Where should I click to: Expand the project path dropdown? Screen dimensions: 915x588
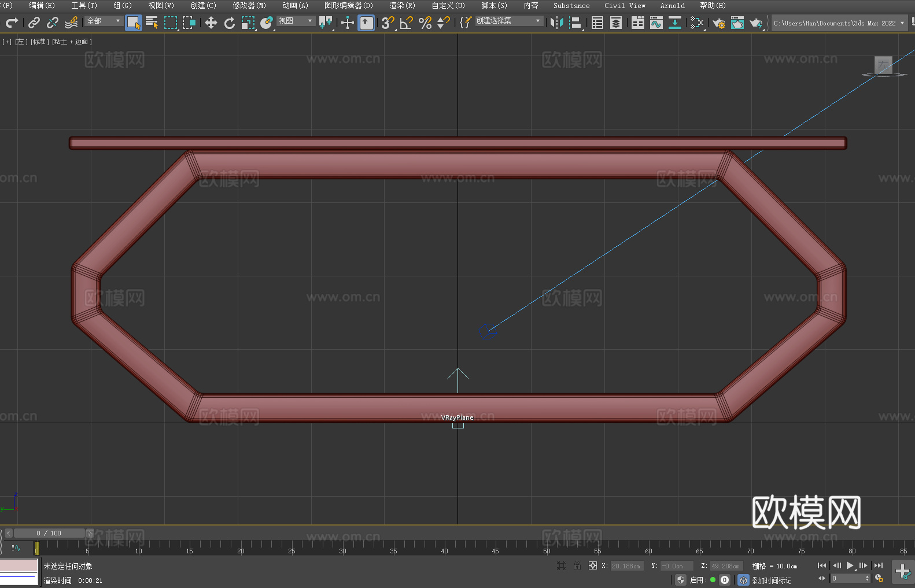point(902,23)
